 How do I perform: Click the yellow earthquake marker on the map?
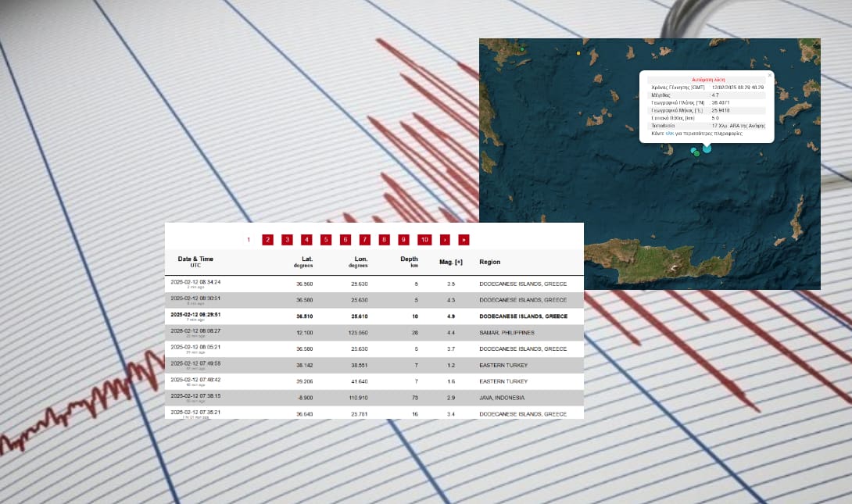[578, 53]
